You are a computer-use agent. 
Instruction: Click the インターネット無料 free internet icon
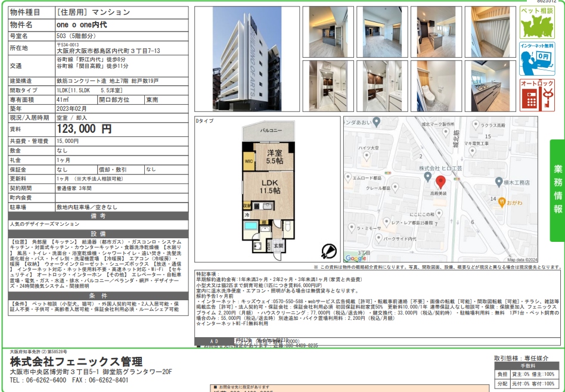click(x=537, y=59)
